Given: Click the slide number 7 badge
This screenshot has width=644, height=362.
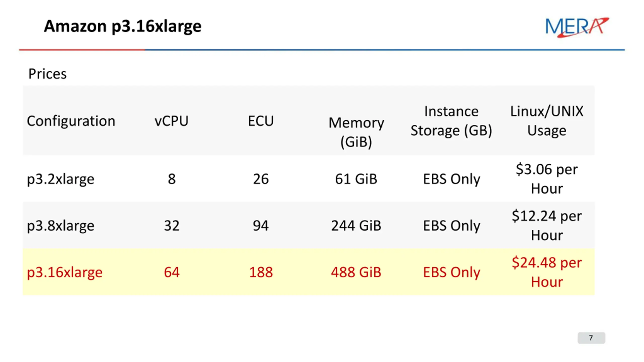Looking at the screenshot, I should point(591,338).
